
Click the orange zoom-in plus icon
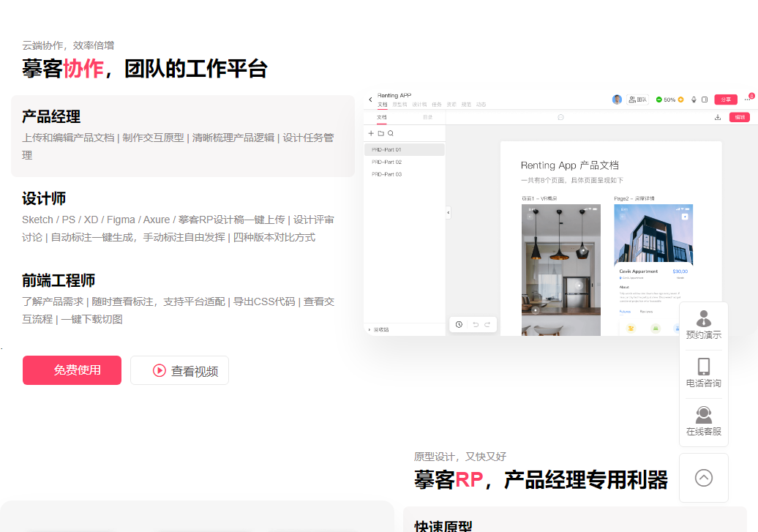pos(680,100)
